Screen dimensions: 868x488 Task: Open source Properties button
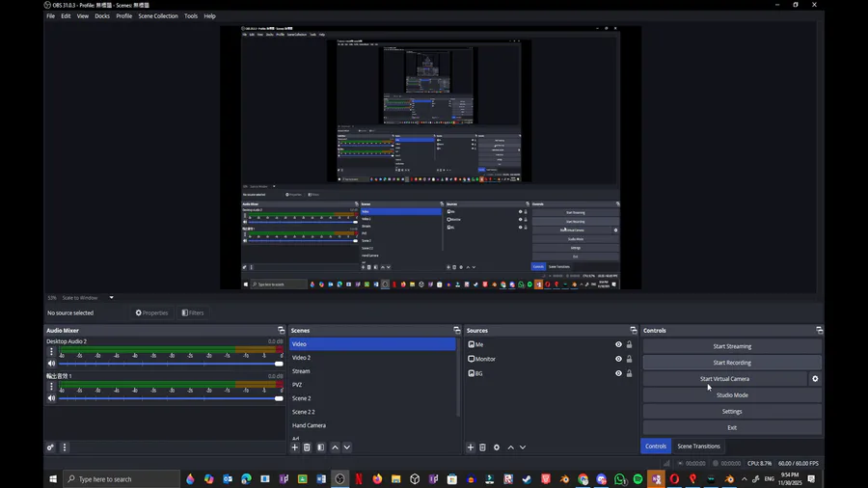click(x=151, y=312)
